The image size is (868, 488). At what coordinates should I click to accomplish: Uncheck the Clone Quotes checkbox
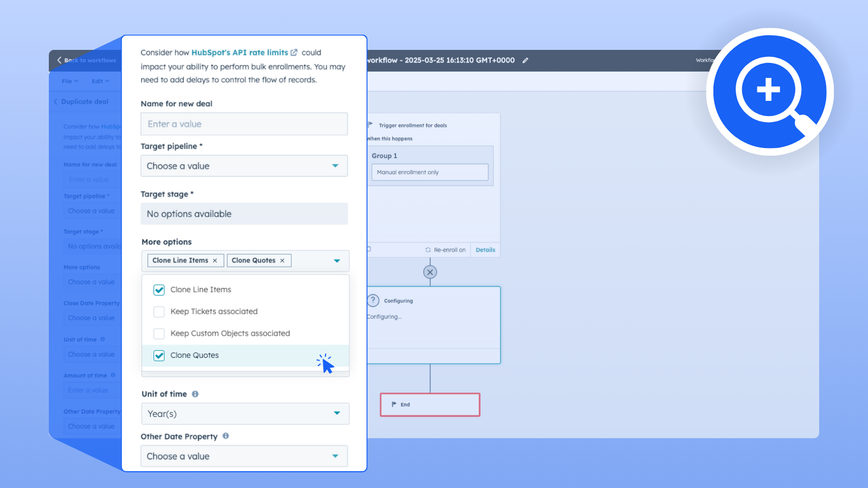click(x=159, y=356)
